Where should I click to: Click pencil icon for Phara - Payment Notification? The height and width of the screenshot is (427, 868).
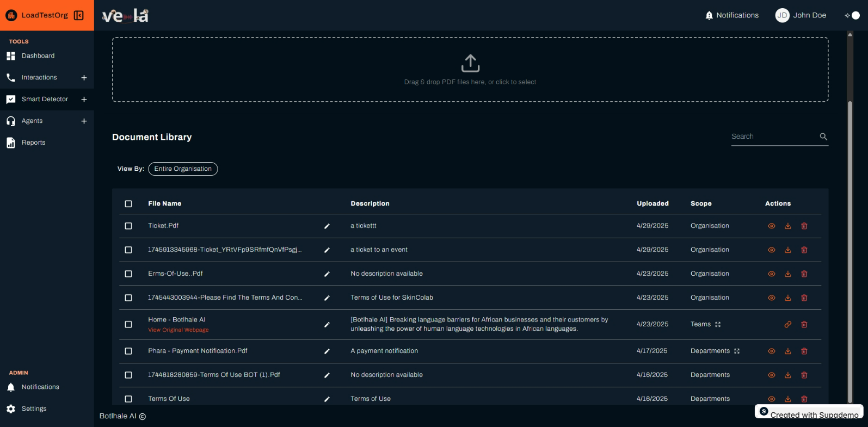point(327,351)
